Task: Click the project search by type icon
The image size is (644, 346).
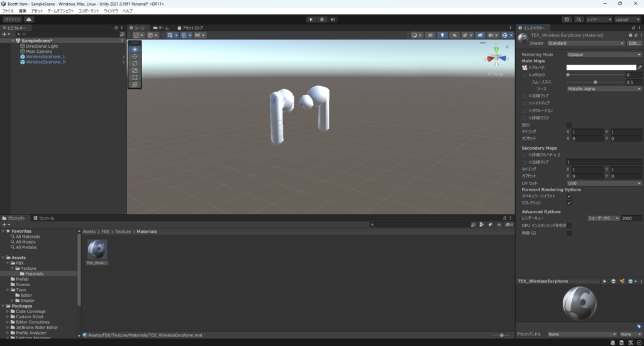Action: pyautogui.click(x=481, y=225)
